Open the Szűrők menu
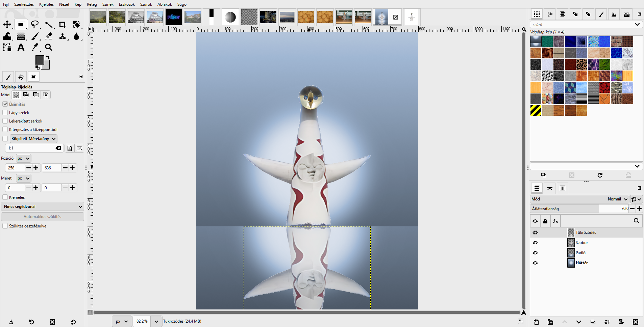This screenshot has width=644, height=327. pos(146,4)
